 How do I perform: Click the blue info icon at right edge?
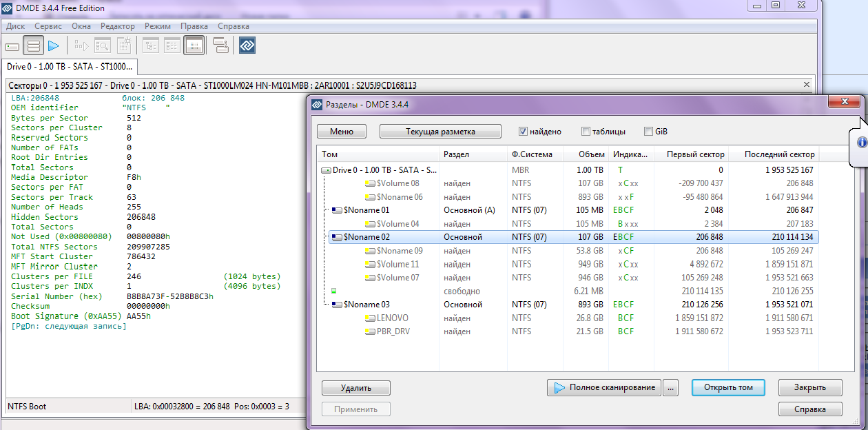[x=861, y=143]
